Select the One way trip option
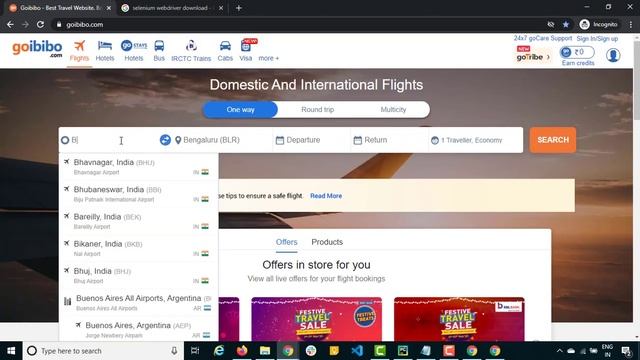This screenshot has width=640, height=360. [240, 109]
